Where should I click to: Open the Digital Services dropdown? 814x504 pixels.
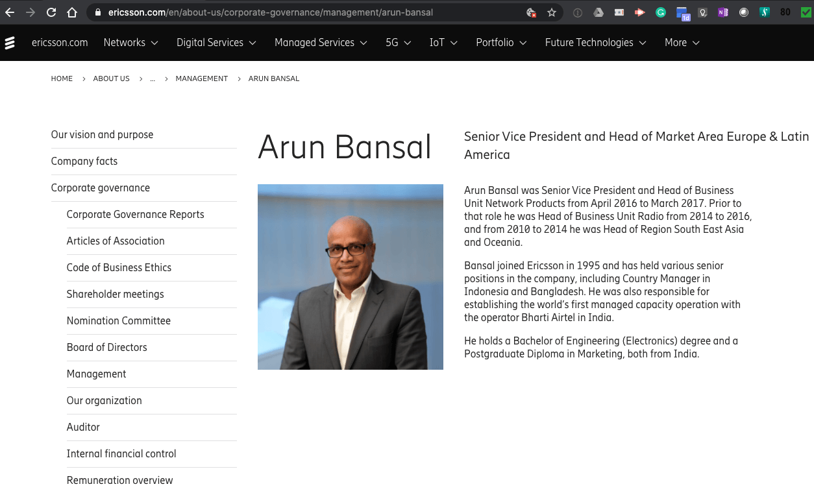pos(216,42)
